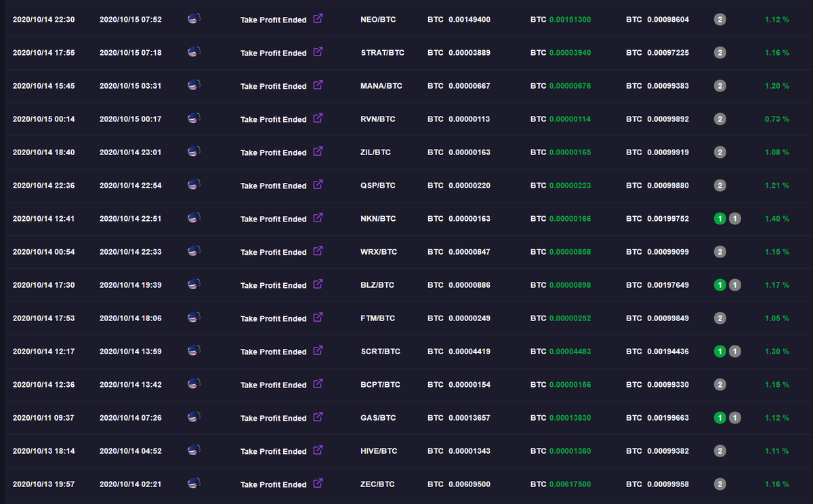This screenshot has height=504, width=813.
Task: Select the STRAT/BTC pair name
Action: click(x=383, y=53)
